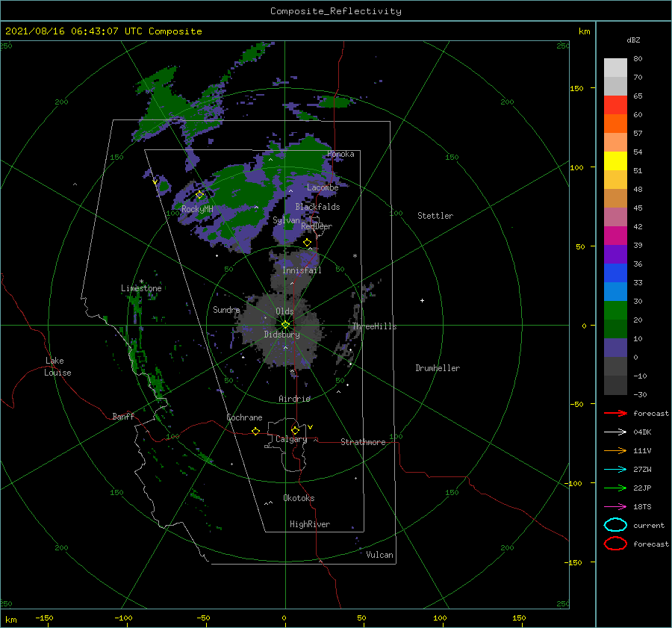
Task: Click the dBZ legend heading
Action: (633, 40)
